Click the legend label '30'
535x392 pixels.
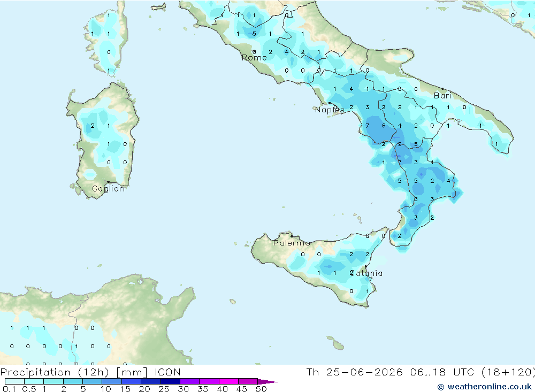point(184,389)
